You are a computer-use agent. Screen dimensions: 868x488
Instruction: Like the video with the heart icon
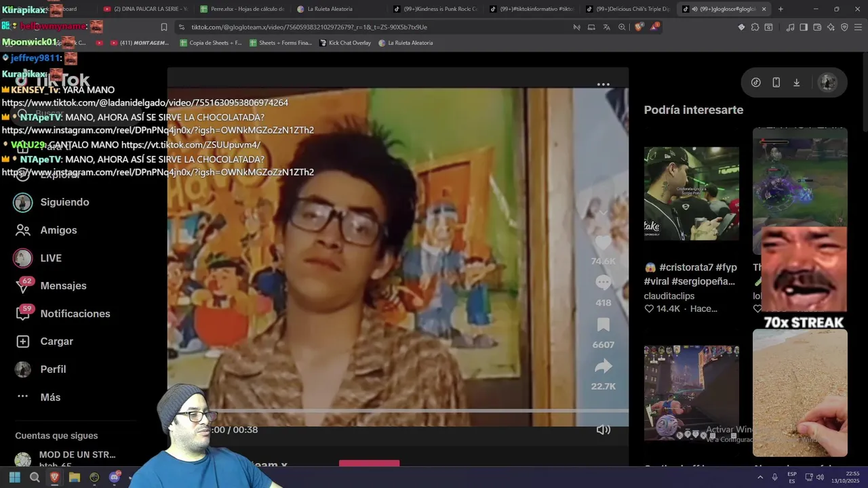pyautogui.click(x=603, y=243)
